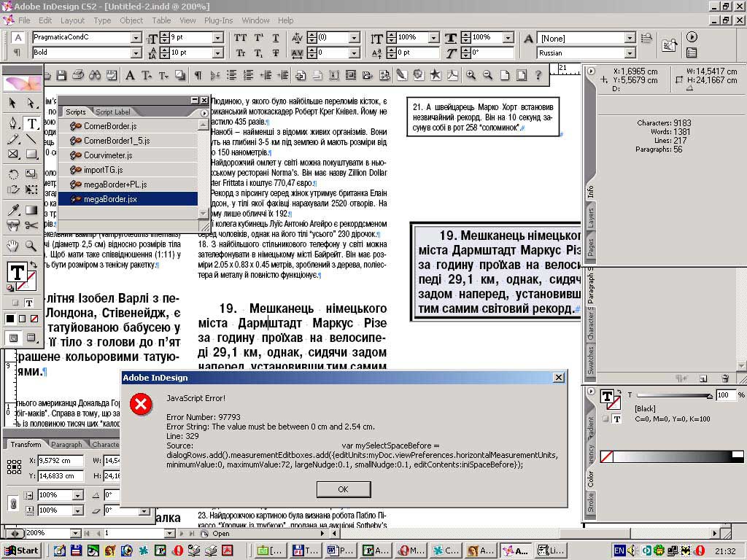The height and width of the screenshot is (560, 747).
Task: Toggle Superscript formatting button
Action: click(x=259, y=38)
